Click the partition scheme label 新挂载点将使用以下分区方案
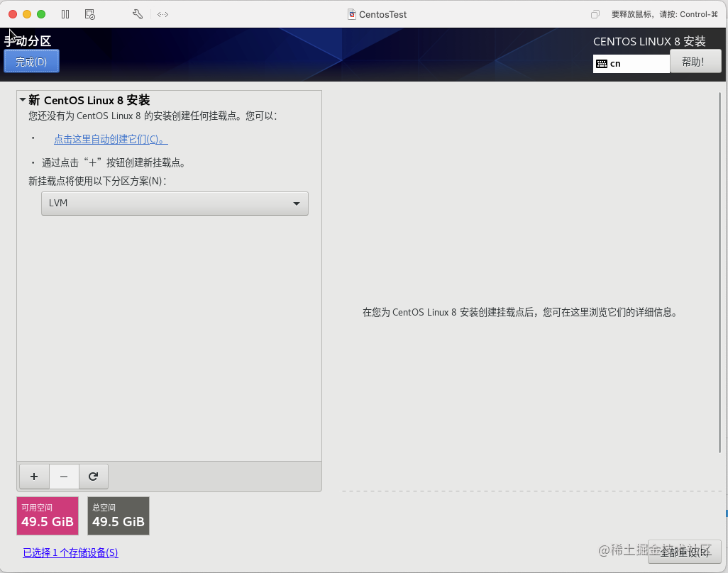The height and width of the screenshot is (573, 728). (97, 181)
